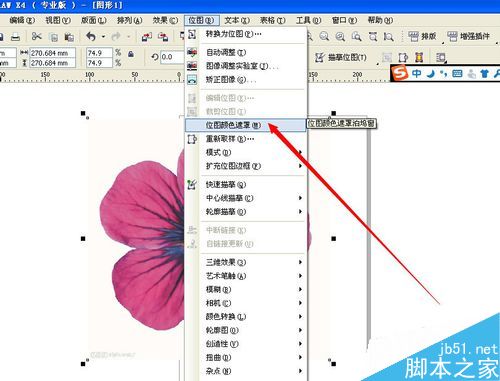Image resolution: width=500 pixels, height=381 pixels.
Task: Toggle the lock ratio padlock
Action: 131,54
